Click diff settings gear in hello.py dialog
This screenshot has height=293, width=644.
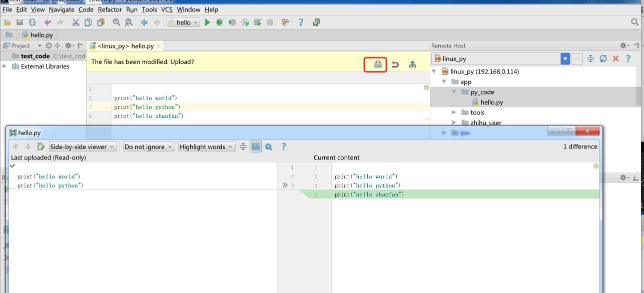268,146
